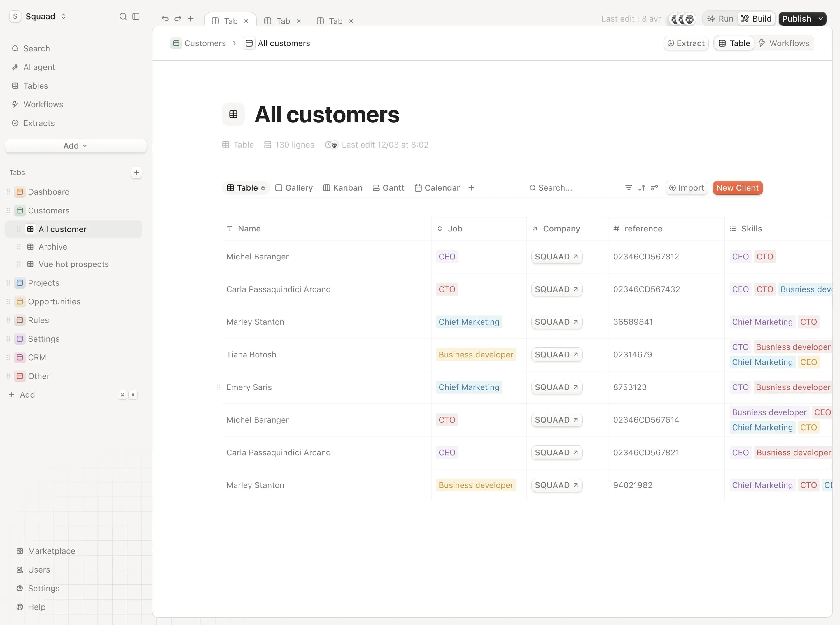Open the sort options icon beside the filter
This screenshot has width=840, height=625.
[642, 188]
